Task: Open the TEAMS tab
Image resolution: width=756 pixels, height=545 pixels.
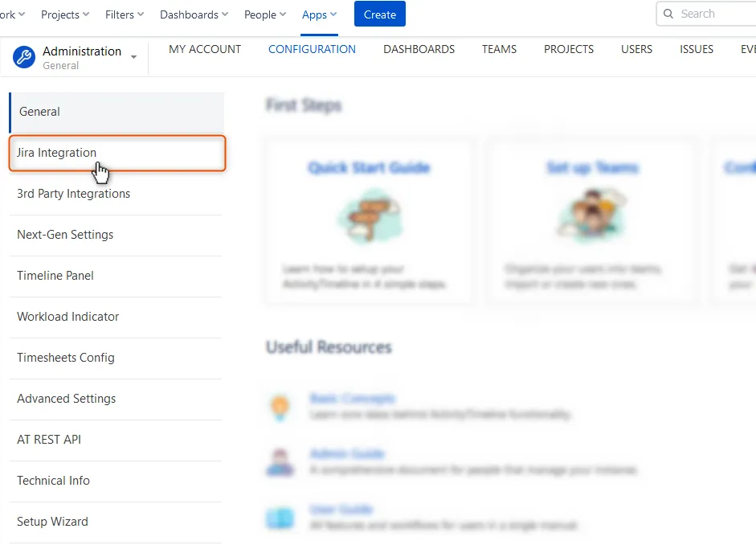Action: click(499, 49)
